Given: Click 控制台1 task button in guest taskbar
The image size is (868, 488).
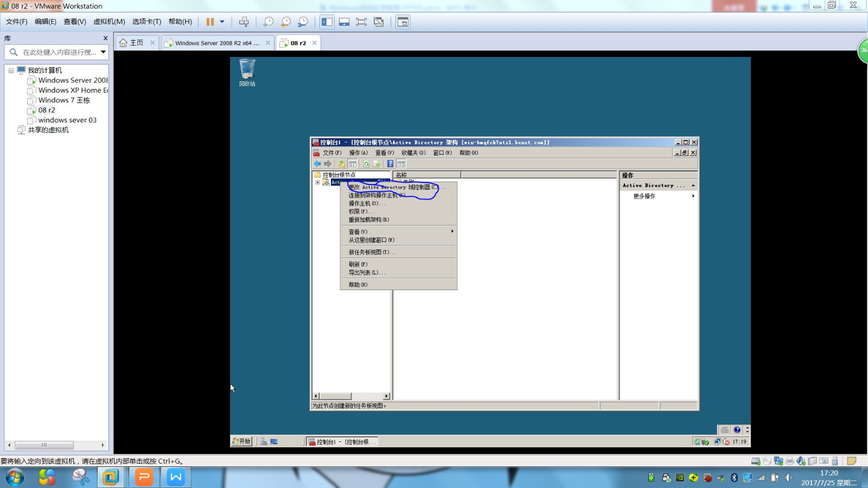Looking at the screenshot, I should tap(342, 441).
